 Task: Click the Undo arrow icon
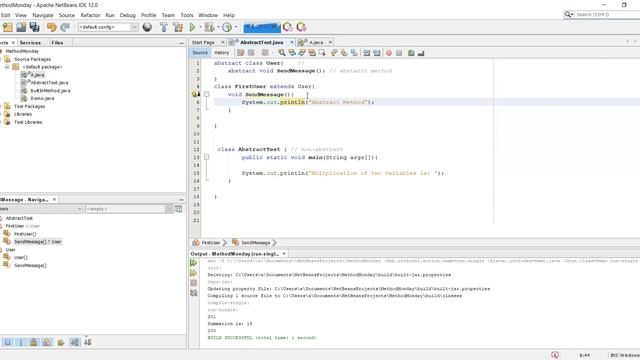point(51,27)
